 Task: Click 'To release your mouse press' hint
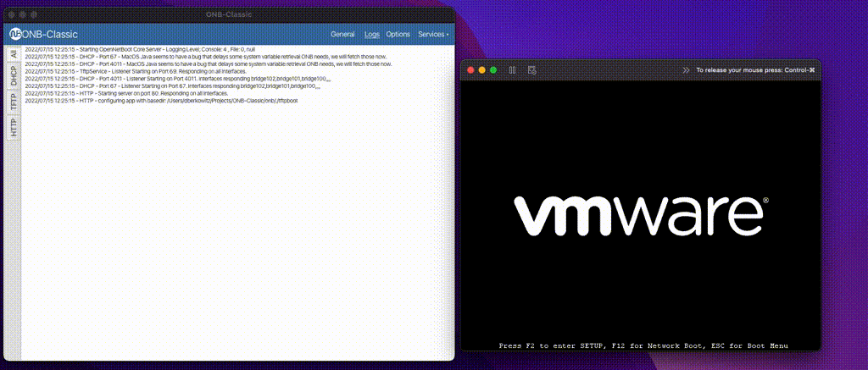point(755,70)
